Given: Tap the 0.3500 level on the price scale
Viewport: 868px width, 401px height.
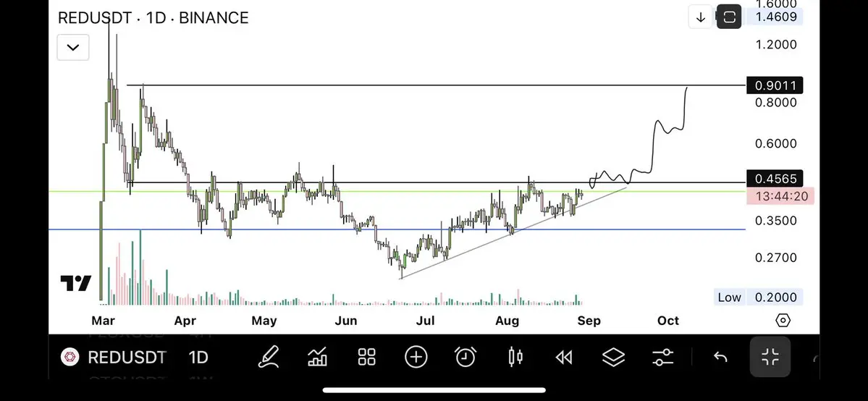Looking at the screenshot, I should pos(776,221).
